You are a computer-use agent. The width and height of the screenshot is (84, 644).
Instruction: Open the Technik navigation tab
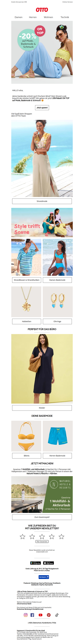tap(65, 17)
